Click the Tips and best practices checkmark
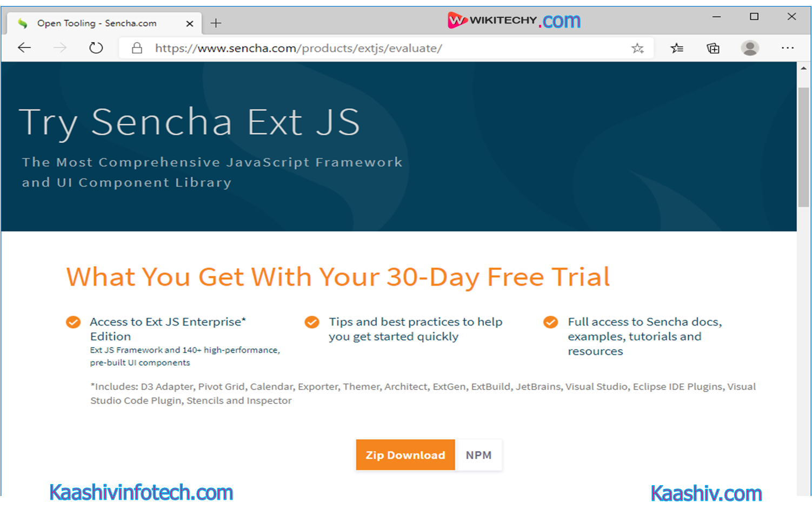The width and height of the screenshot is (812, 510). point(312,322)
